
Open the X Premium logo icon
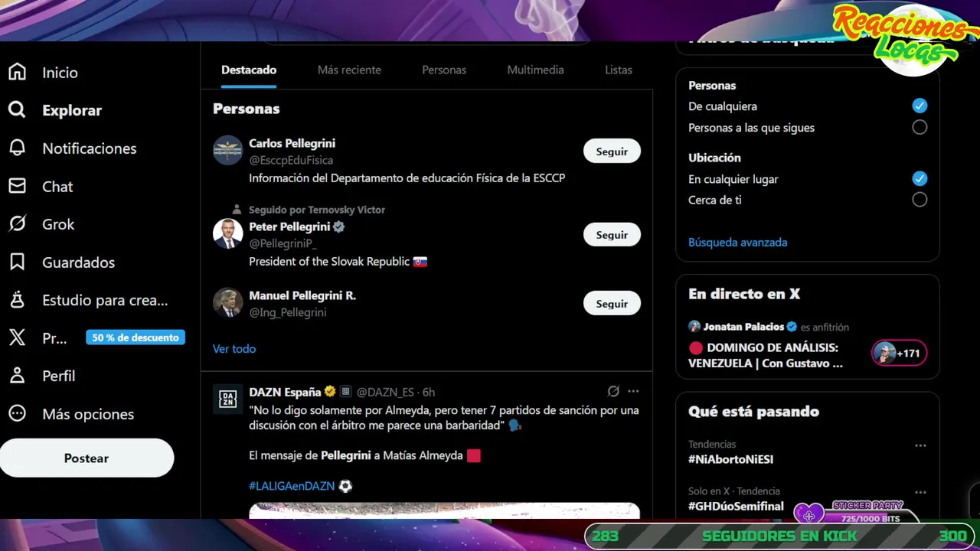pyautogui.click(x=17, y=337)
